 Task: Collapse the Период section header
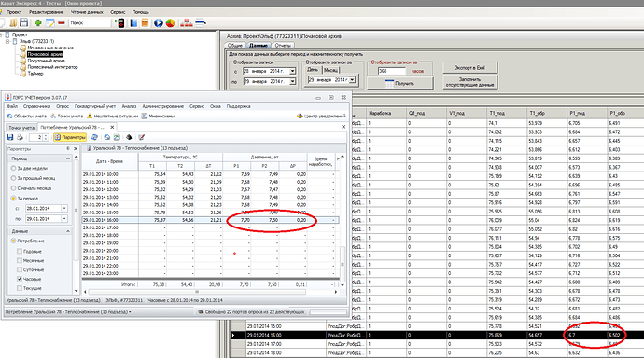[68, 158]
